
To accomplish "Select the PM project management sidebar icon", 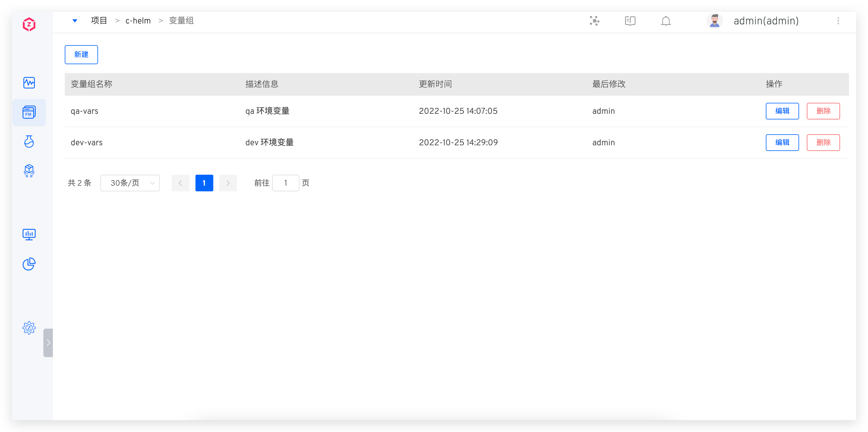I will 29,112.
